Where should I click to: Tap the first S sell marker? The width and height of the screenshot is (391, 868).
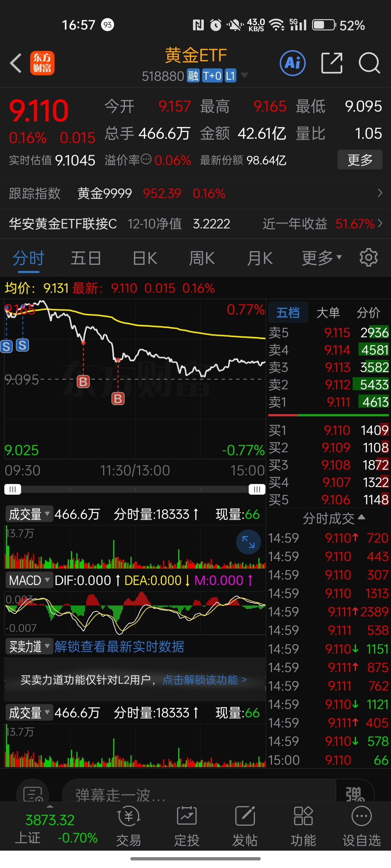point(6,346)
